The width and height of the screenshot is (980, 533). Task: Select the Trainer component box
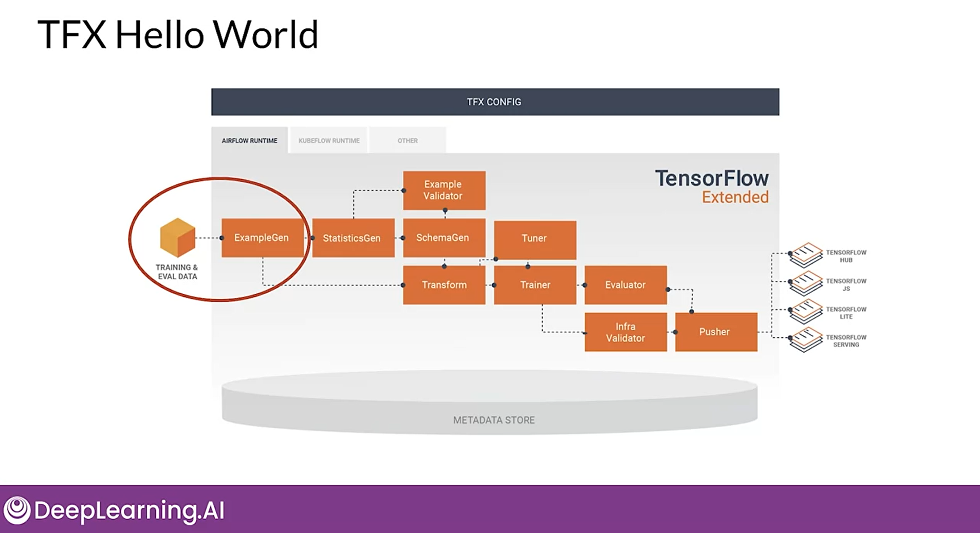click(x=535, y=285)
